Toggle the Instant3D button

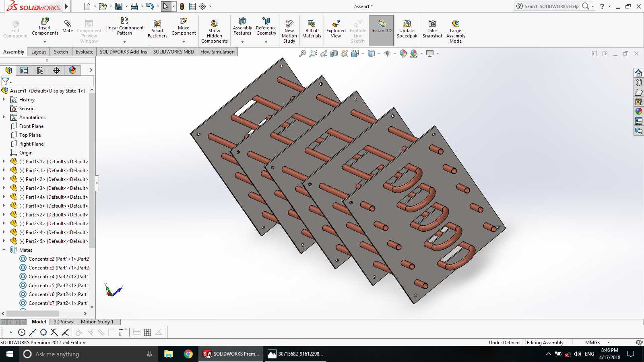point(381,31)
